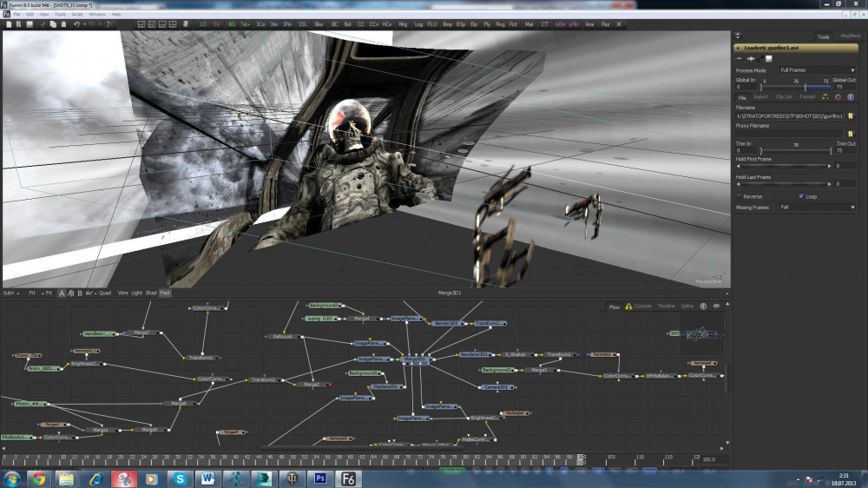This screenshot has height=488, width=868.
Task: Click the Trim In/Out range slider
Action: (795, 151)
